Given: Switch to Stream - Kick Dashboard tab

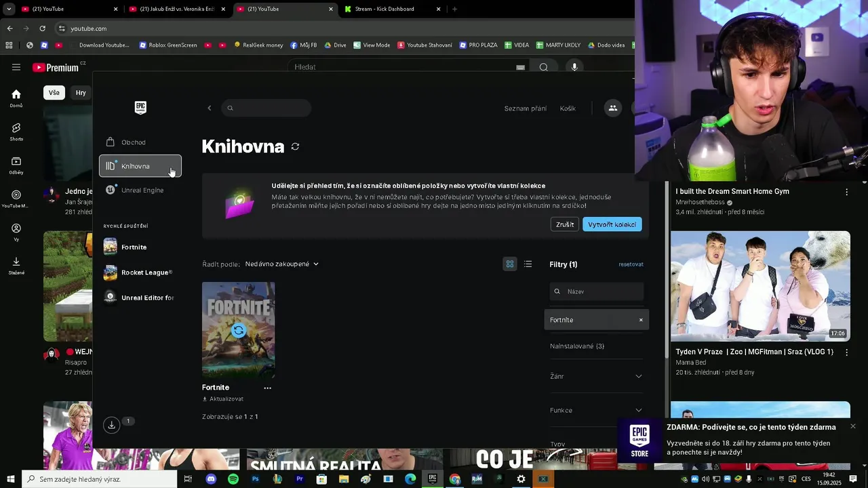Looking at the screenshot, I should pyautogui.click(x=393, y=9).
